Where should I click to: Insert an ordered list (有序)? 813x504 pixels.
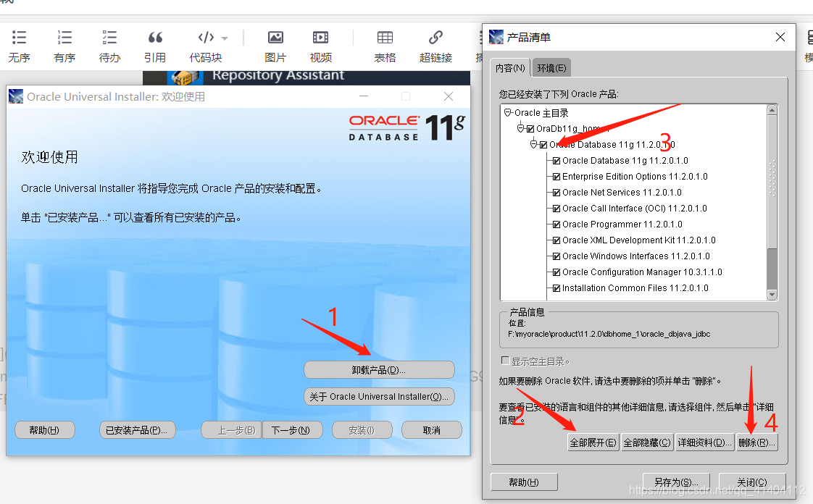click(64, 46)
